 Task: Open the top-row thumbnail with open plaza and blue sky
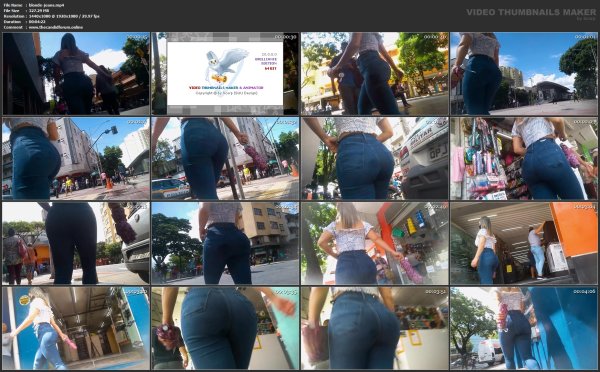[x=524, y=73]
